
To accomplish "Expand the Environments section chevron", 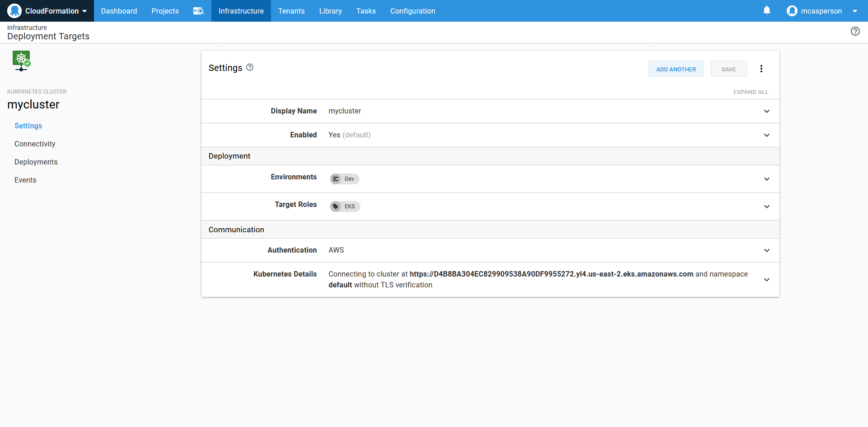I will coord(766,179).
